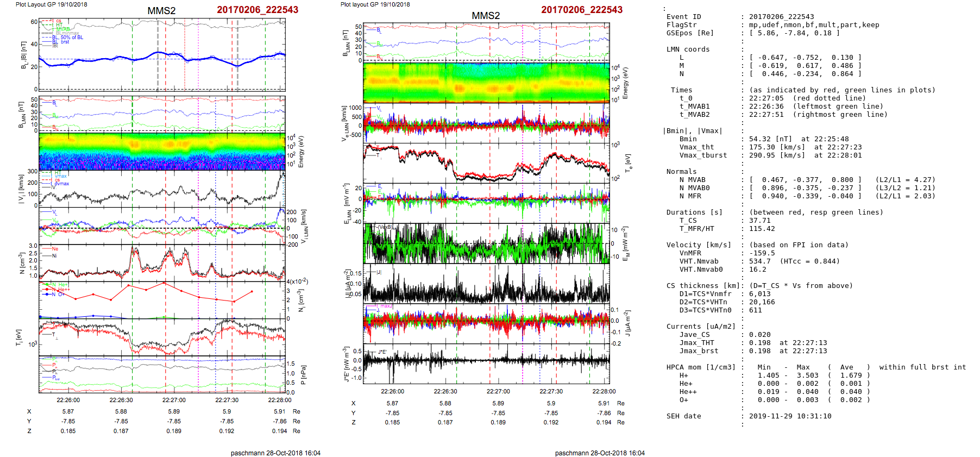The image size is (980, 457).
Task: Click the "CS thickness [km]" heading
Action: click(x=703, y=286)
